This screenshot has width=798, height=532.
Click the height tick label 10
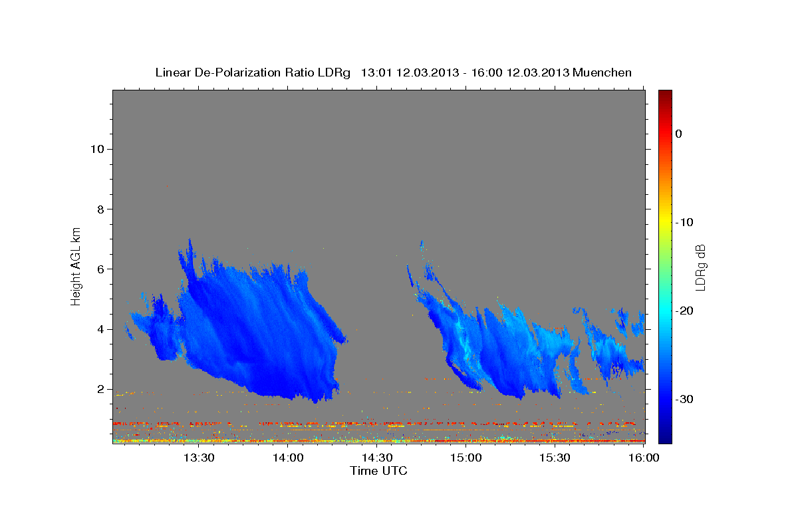click(96, 149)
